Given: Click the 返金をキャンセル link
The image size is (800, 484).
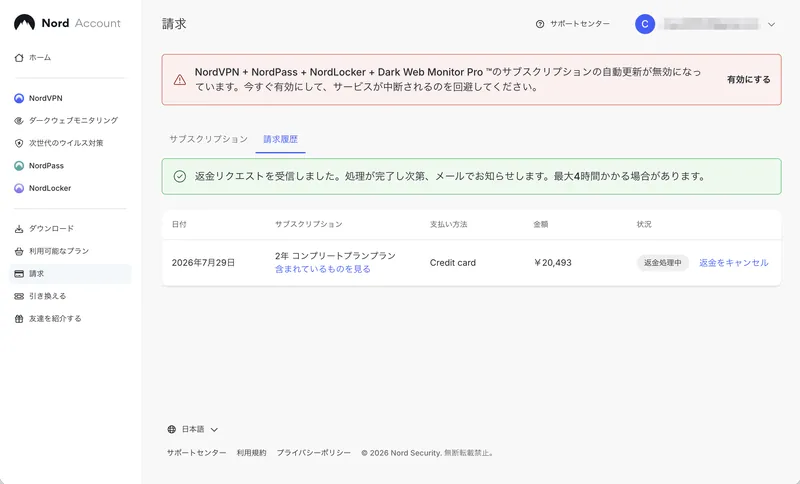Looking at the screenshot, I should 734,263.
